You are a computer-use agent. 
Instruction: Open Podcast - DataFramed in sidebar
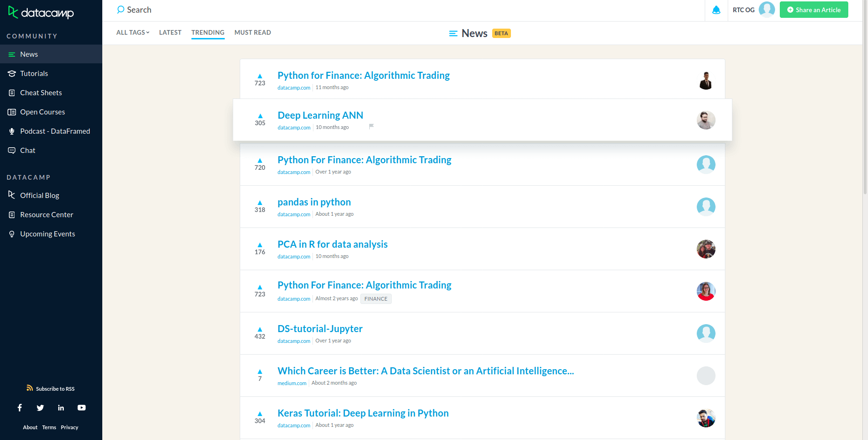tap(51, 131)
